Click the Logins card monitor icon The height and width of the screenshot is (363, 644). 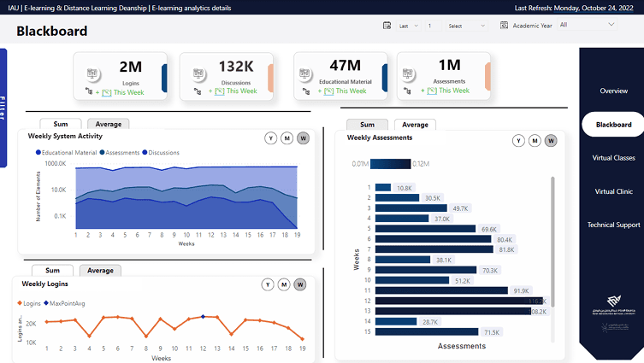pos(92,73)
